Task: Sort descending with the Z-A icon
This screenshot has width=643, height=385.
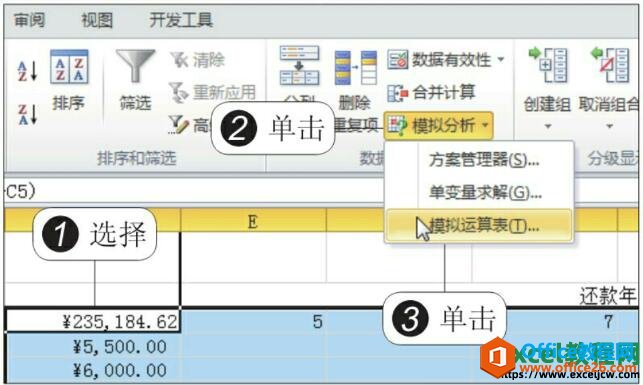Action: point(27,114)
